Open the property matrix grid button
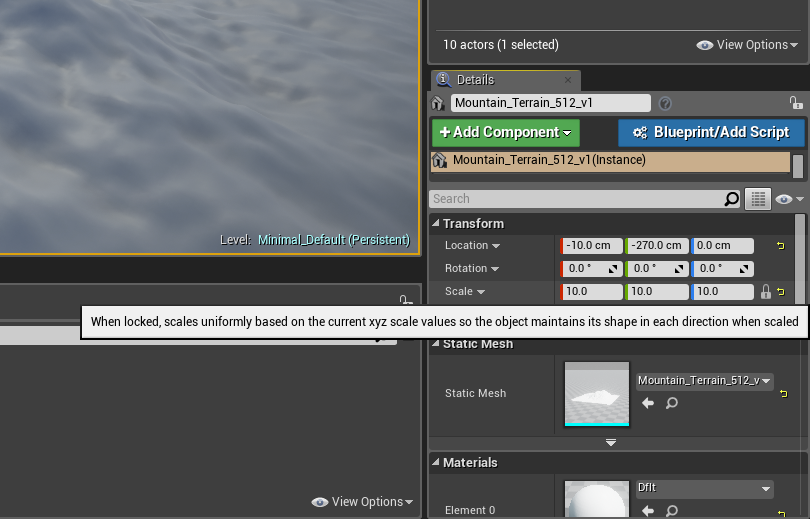The height and width of the screenshot is (519, 810). point(758,199)
